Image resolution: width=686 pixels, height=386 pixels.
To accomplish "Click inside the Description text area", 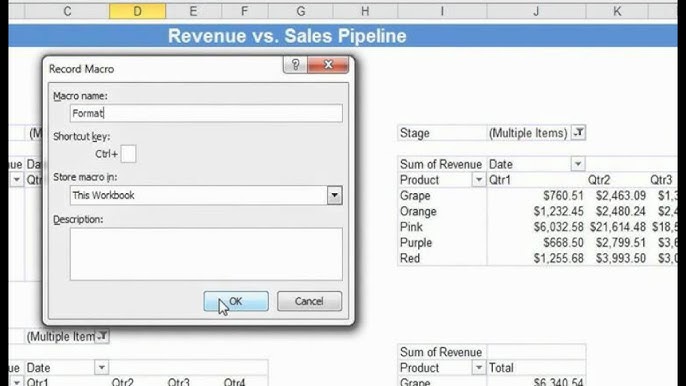I will point(206,254).
